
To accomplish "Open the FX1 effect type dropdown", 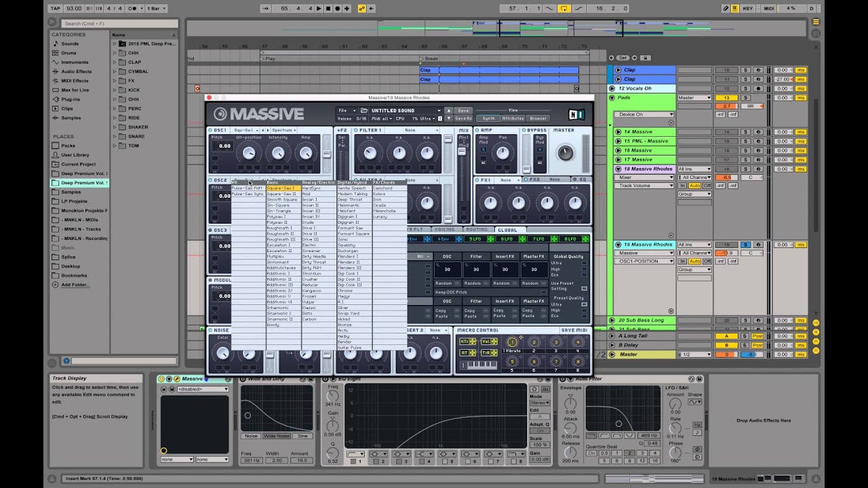I will [507, 180].
